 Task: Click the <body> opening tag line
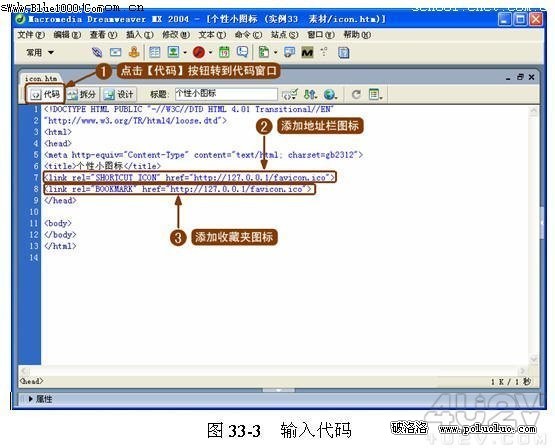click(x=58, y=223)
